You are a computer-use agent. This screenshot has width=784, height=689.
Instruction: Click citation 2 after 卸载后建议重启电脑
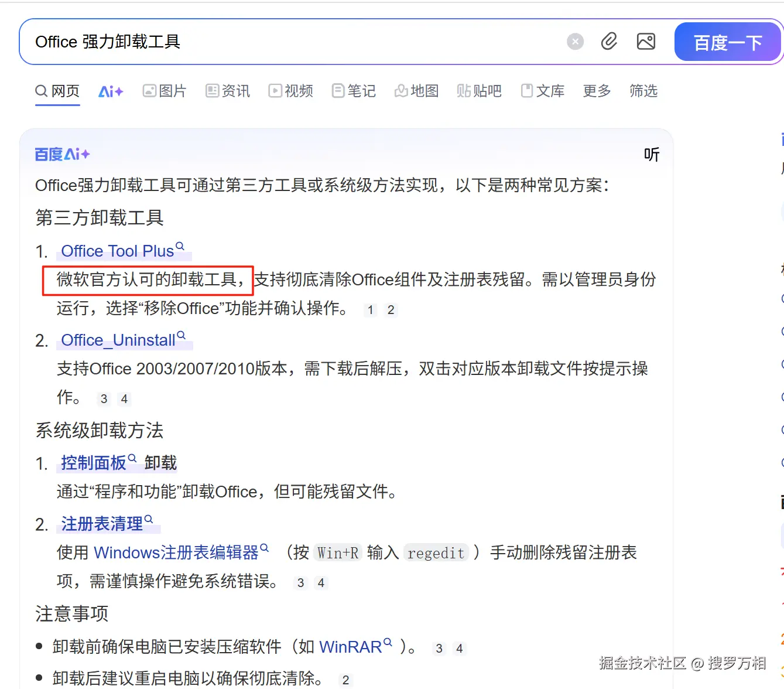(345, 680)
